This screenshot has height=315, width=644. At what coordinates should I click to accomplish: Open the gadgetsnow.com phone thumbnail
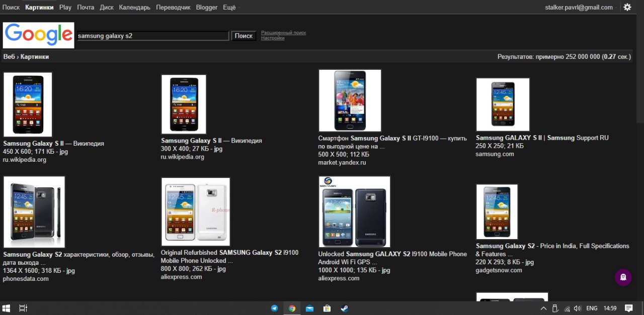497,212
